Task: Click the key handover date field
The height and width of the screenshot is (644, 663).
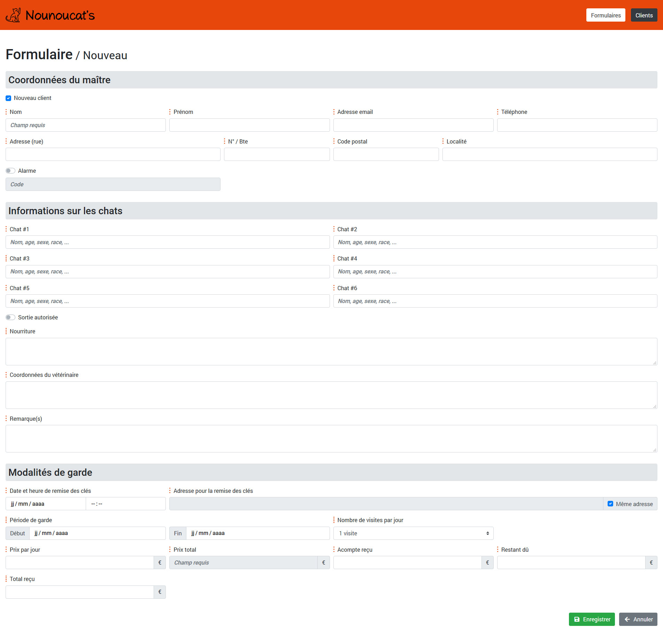Action: click(46, 504)
